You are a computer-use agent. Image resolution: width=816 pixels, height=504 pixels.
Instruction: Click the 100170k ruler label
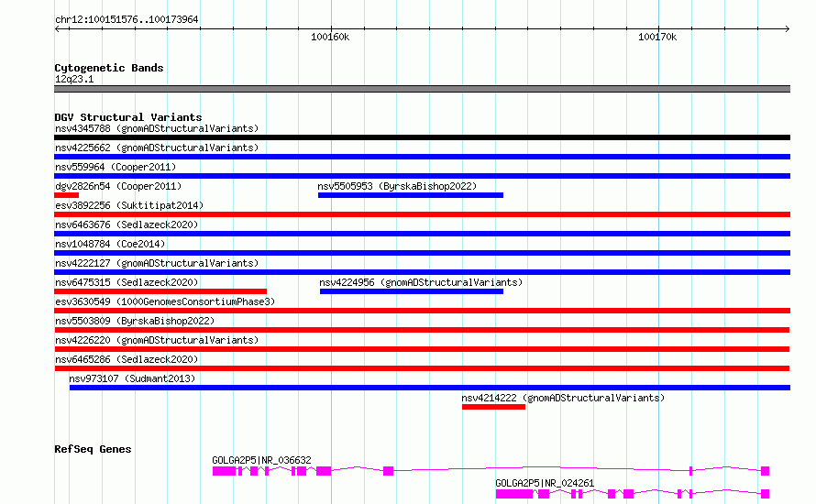(x=657, y=37)
